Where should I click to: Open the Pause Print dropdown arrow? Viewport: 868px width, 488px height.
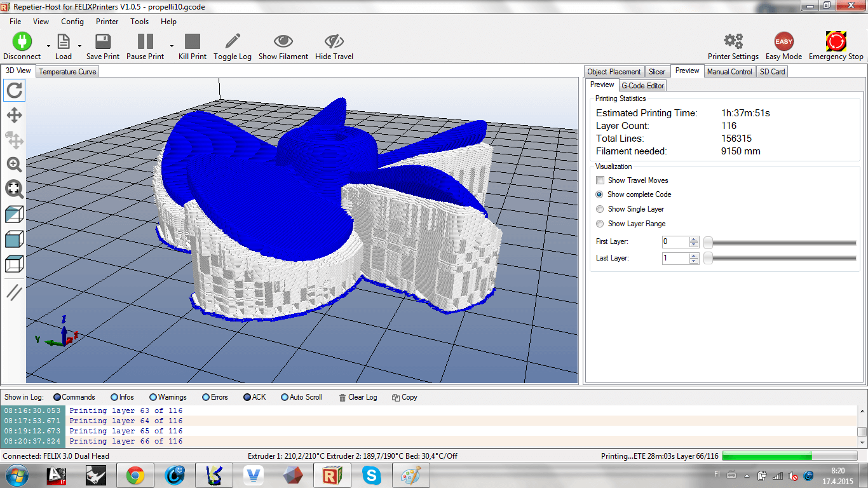point(172,46)
